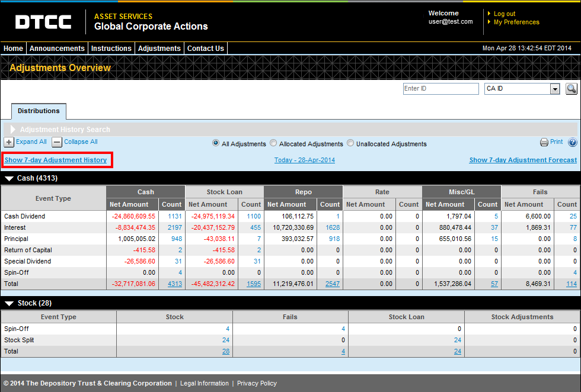Image resolution: width=581 pixels, height=392 pixels.
Task: Select the Unallocated Adjustments radio button
Action: [350, 143]
